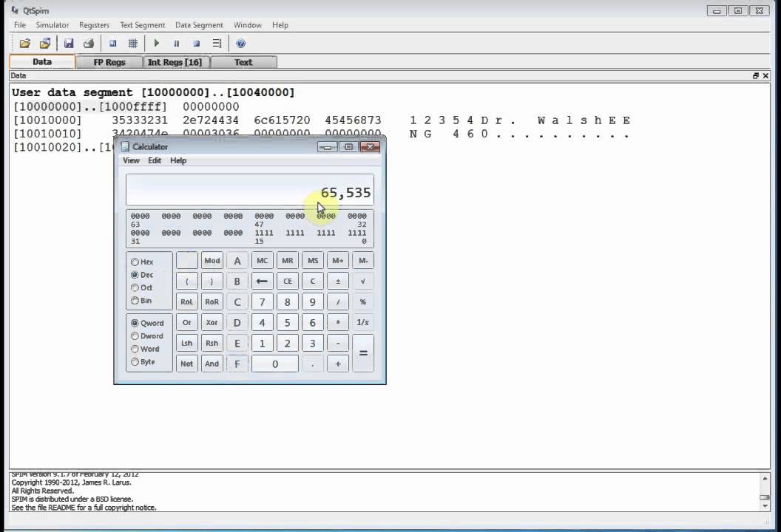Click the Load File toolbar icon
The height and width of the screenshot is (532, 781).
tap(24, 44)
